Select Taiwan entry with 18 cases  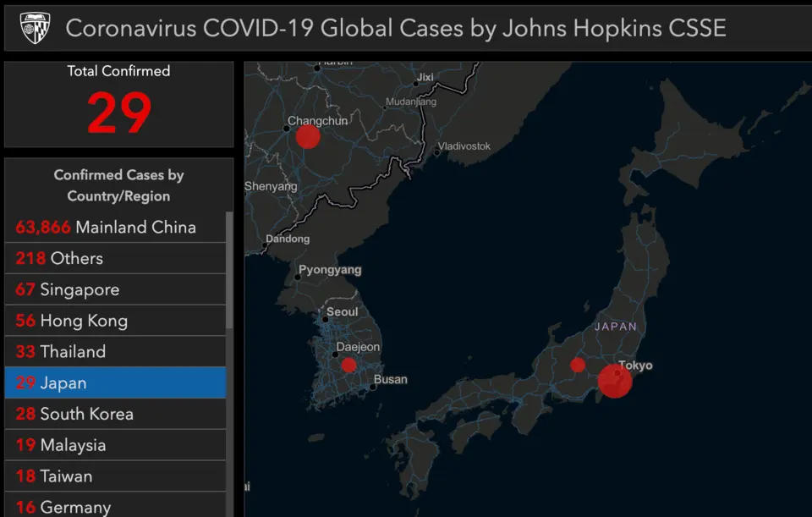(116, 476)
